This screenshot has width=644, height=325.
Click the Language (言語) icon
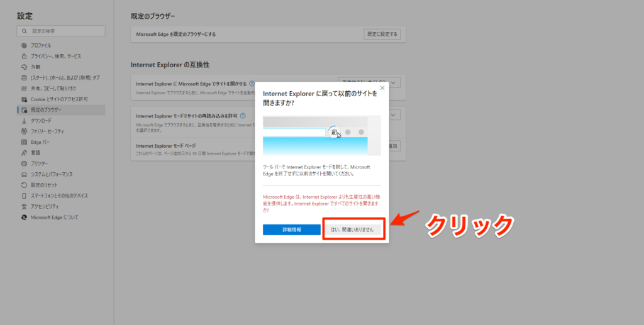pos(24,153)
